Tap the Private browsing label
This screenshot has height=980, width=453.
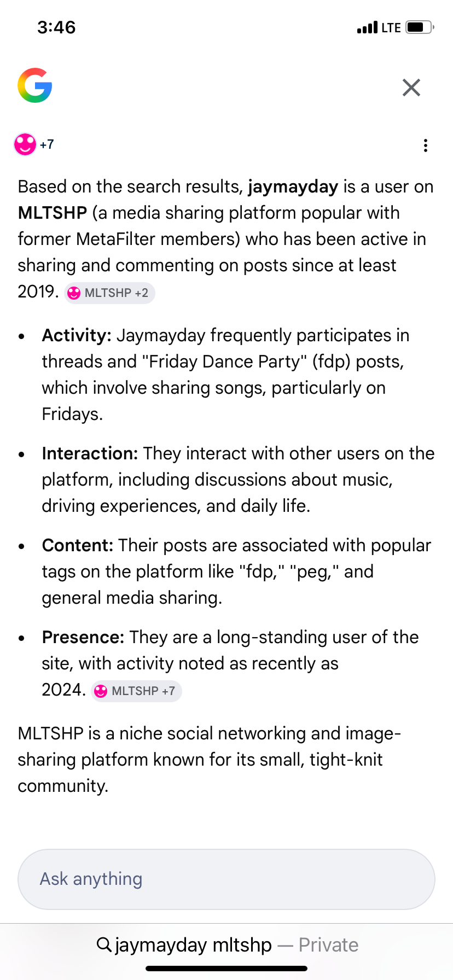(x=328, y=945)
